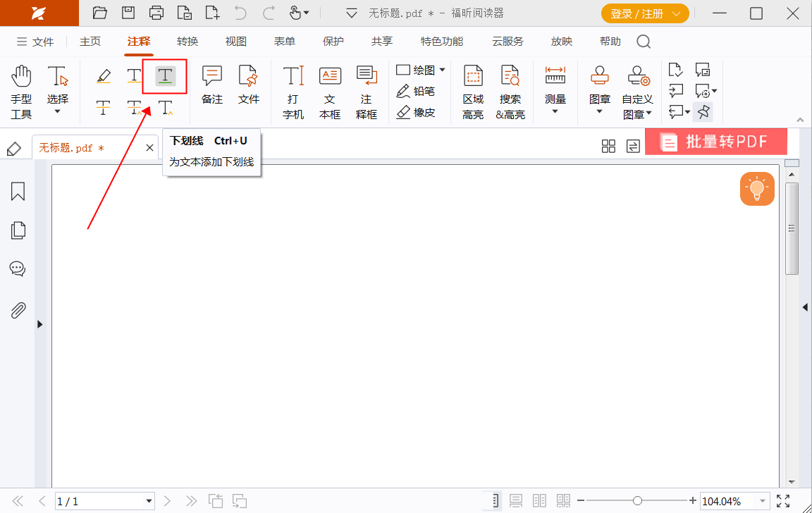Select the underline text annotation tool

pos(165,76)
